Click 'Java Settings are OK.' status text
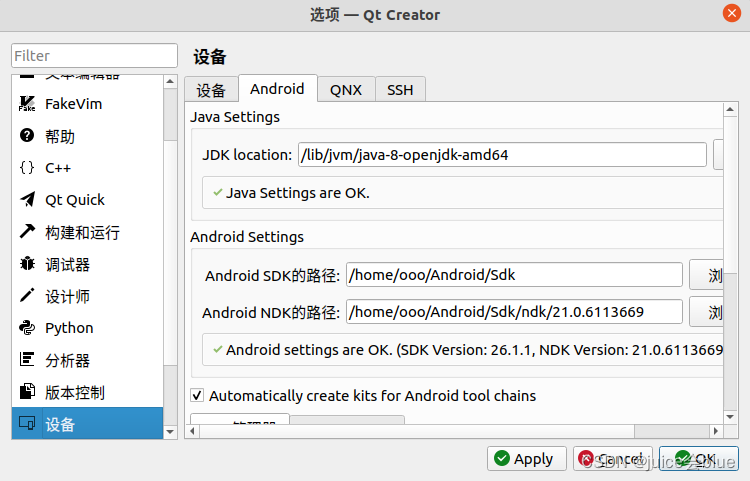This screenshot has width=750, height=481. click(x=298, y=193)
